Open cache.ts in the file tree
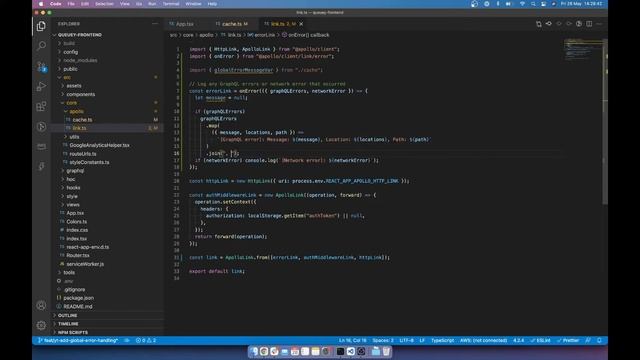Viewport: 640px width, 360px height. 82,120
